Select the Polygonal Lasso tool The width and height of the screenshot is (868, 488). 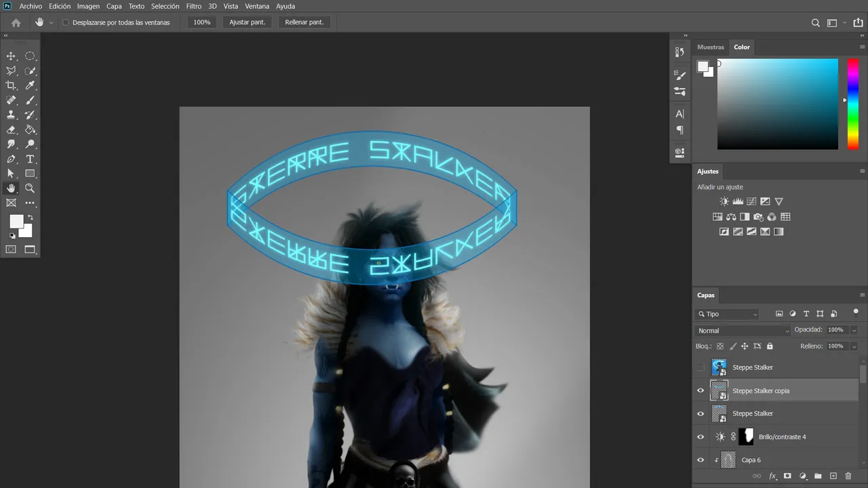(x=11, y=71)
